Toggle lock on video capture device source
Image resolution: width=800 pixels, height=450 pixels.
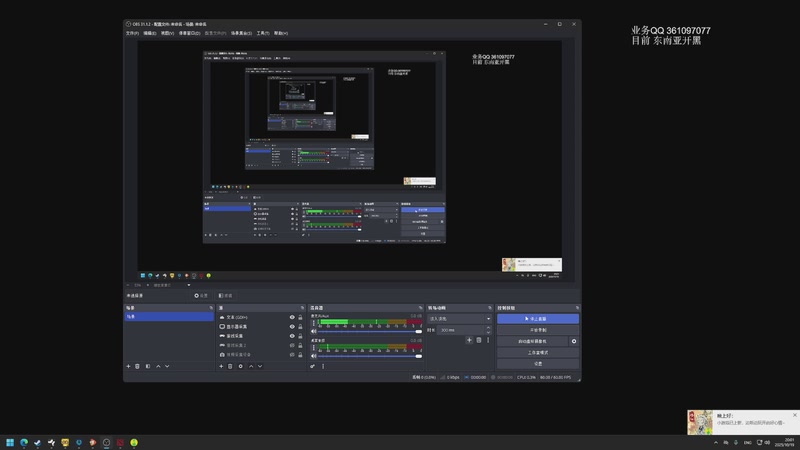click(x=301, y=355)
